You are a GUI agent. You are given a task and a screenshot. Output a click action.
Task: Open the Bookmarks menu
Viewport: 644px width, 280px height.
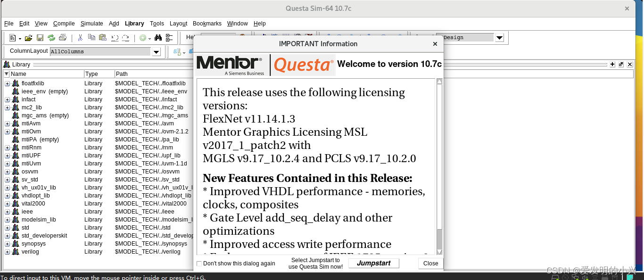pyautogui.click(x=207, y=24)
